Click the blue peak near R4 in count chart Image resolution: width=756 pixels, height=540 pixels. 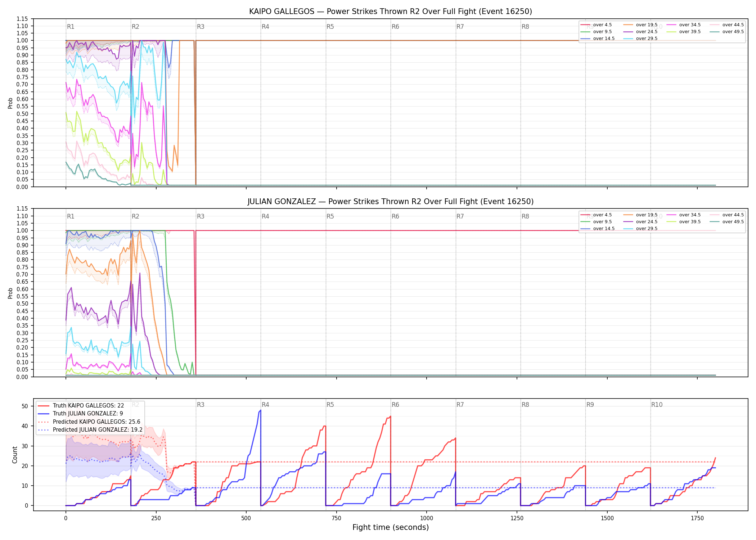click(x=260, y=410)
